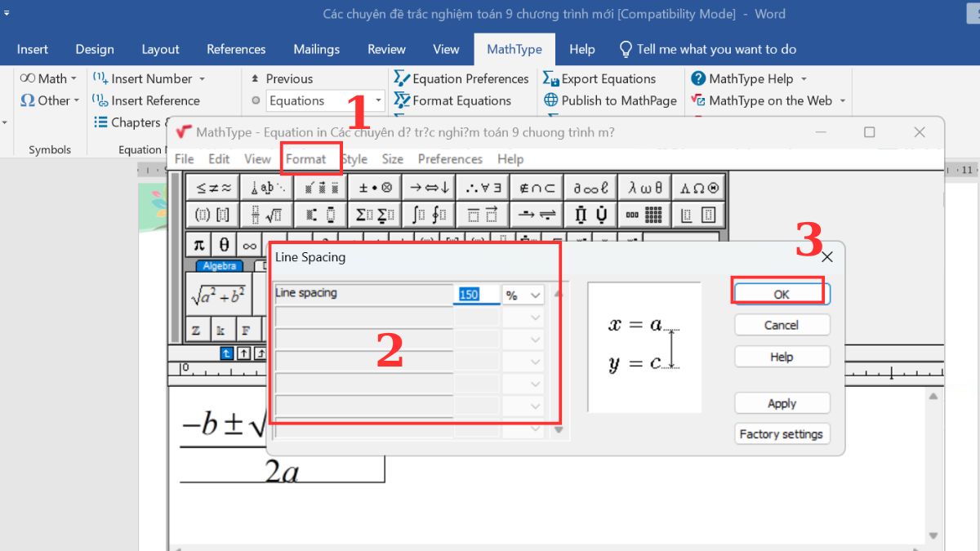The width and height of the screenshot is (980, 551).
Task: Insert the pi symbol from small bar
Action: tap(199, 244)
